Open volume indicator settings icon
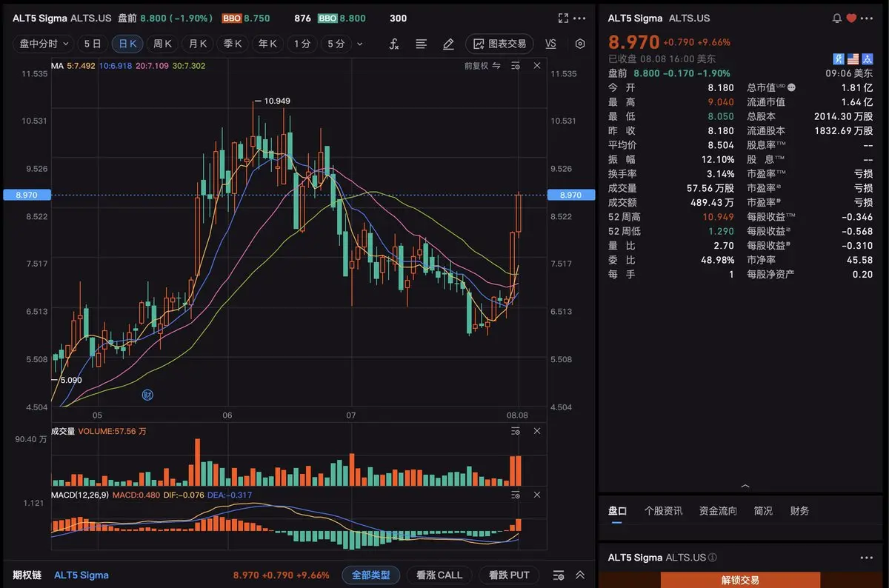889x588 pixels. [x=516, y=431]
